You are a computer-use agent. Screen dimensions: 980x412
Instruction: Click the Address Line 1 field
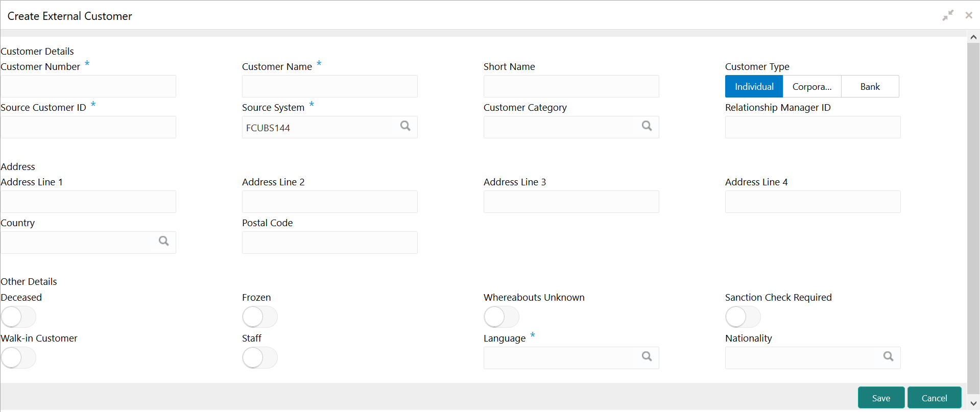[88, 202]
